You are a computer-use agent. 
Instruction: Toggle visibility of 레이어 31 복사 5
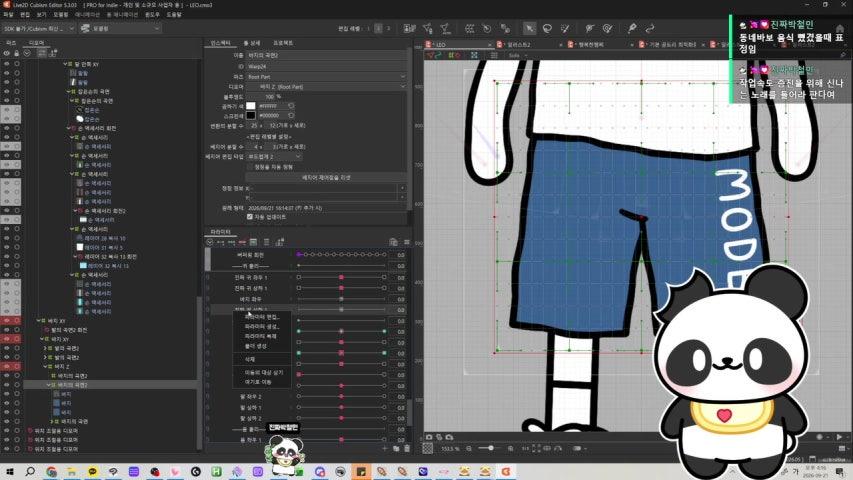[x=7, y=247]
